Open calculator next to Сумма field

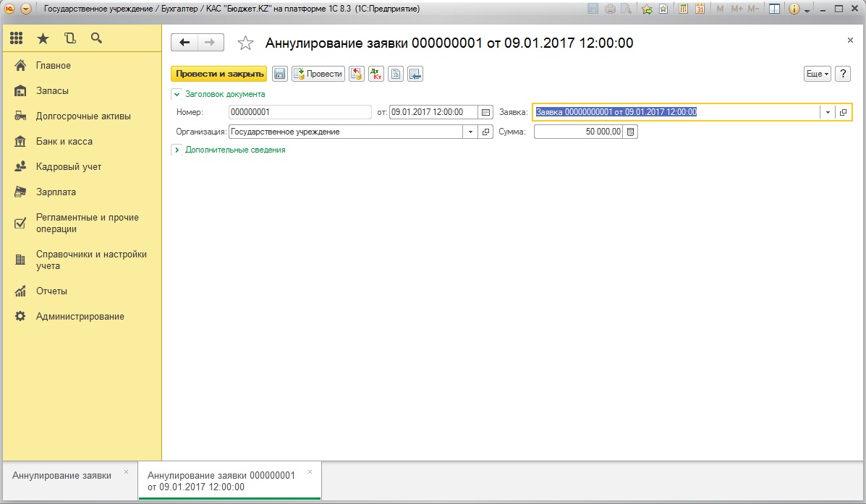tap(630, 132)
